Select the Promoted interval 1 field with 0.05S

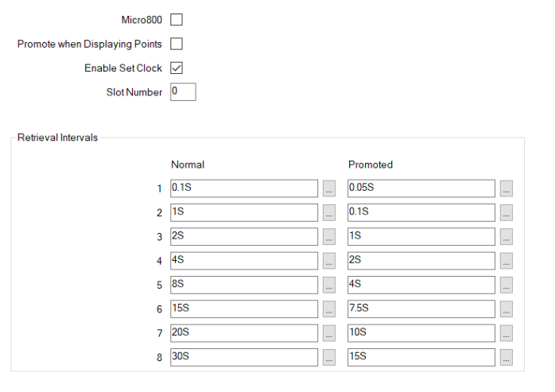421,188
